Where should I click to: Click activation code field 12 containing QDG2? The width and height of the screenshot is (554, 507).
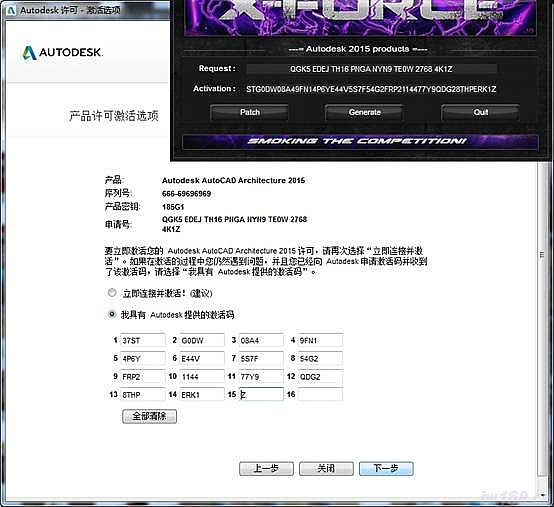(320, 376)
